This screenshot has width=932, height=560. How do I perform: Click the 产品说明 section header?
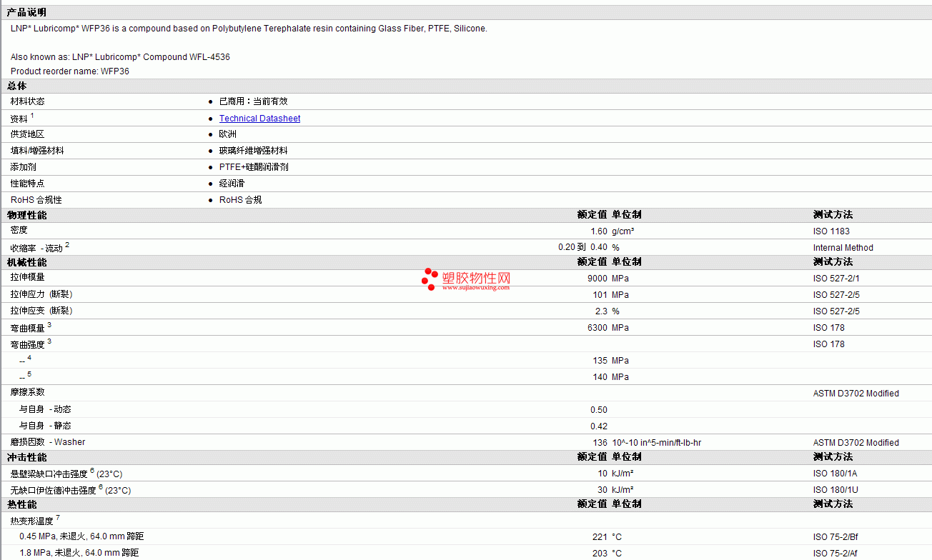click(x=26, y=12)
